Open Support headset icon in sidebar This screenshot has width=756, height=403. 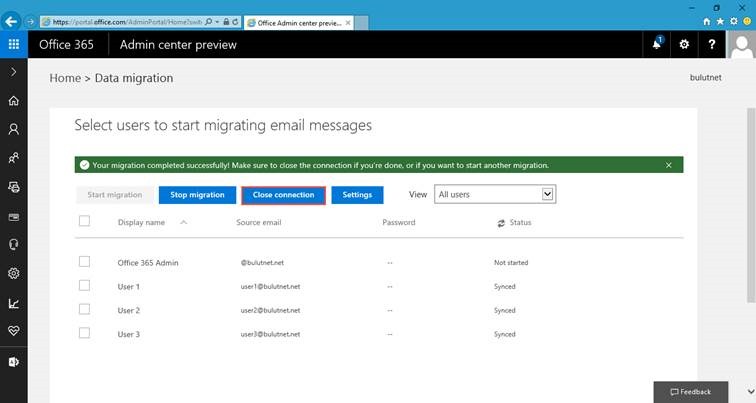pyautogui.click(x=14, y=244)
